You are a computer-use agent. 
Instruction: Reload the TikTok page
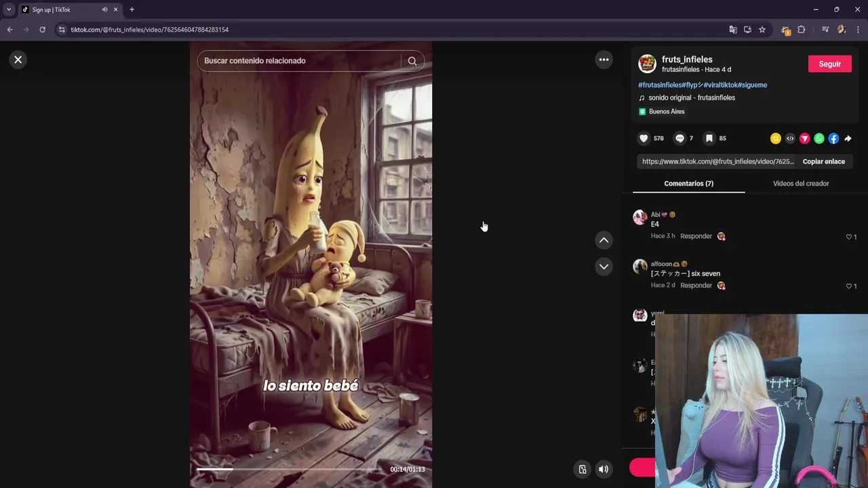(42, 30)
